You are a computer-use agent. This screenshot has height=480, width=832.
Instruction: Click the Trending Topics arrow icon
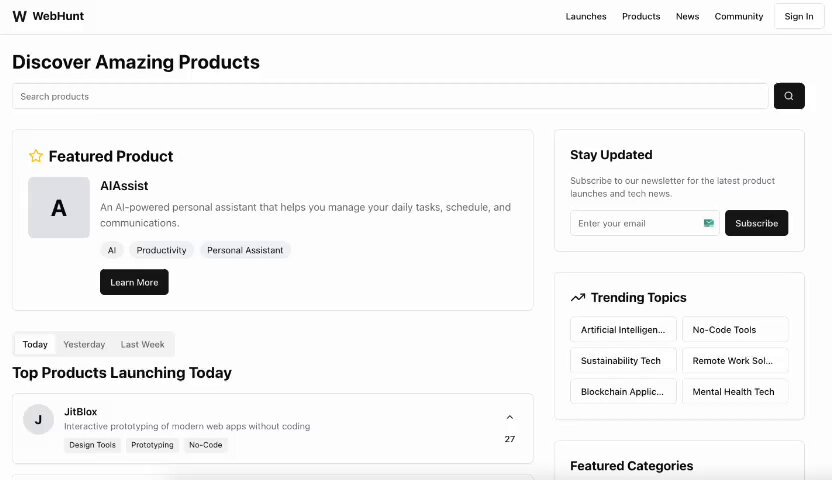pyautogui.click(x=578, y=298)
